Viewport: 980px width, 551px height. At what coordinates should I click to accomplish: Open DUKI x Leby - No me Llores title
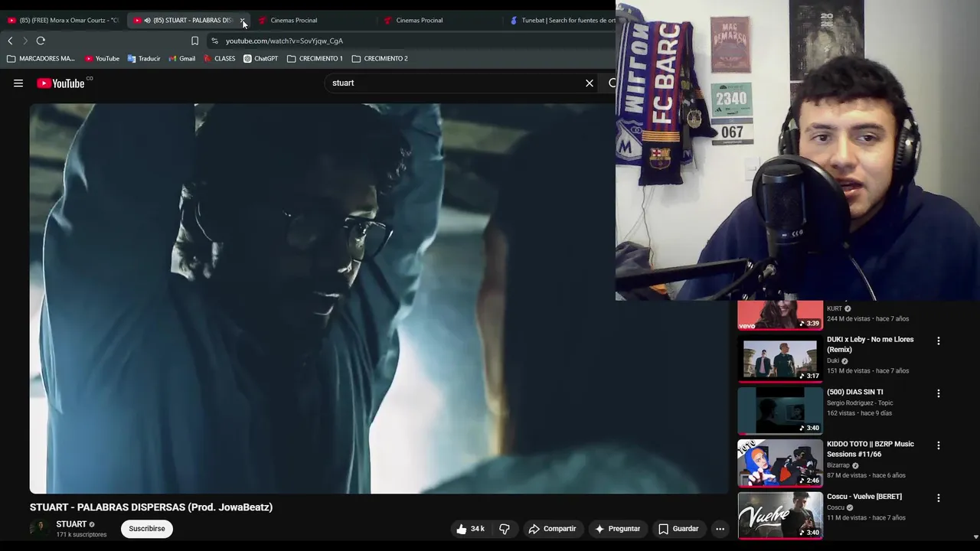(871, 344)
